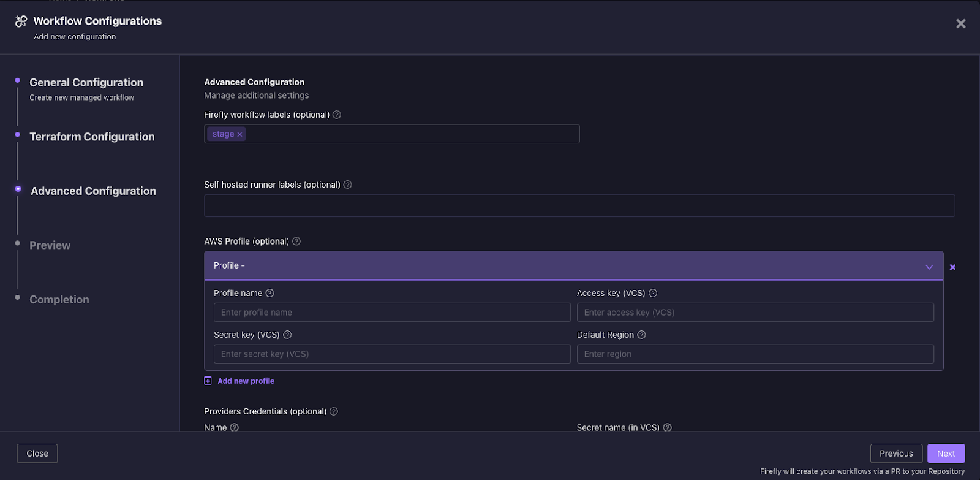Click the Workflow Configurations logo icon
The width and height of the screenshot is (980, 480).
tap(21, 21)
